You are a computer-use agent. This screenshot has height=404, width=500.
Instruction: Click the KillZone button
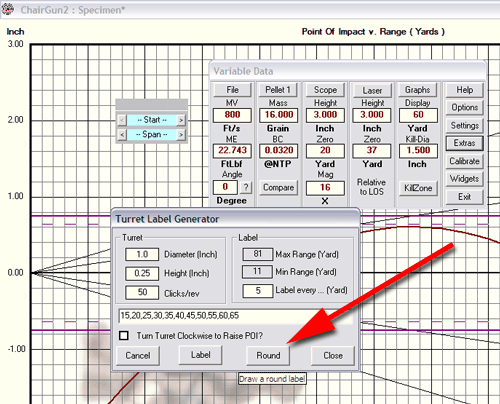(418, 188)
